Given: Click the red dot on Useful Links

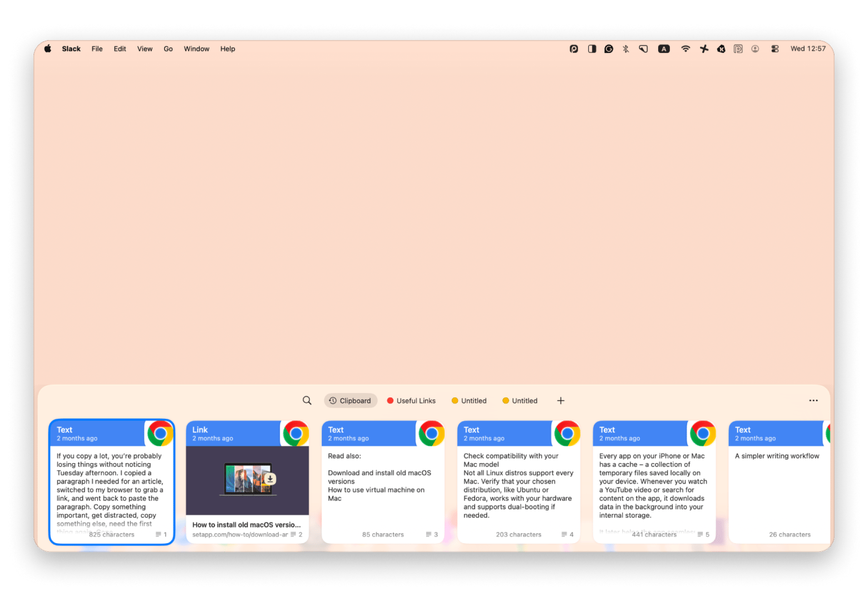Looking at the screenshot, I should point(390,400).
